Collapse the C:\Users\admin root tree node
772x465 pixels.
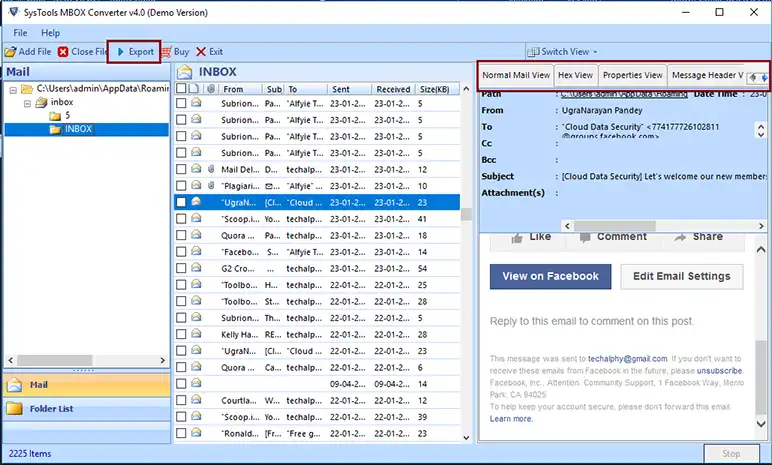coord(13,90)
